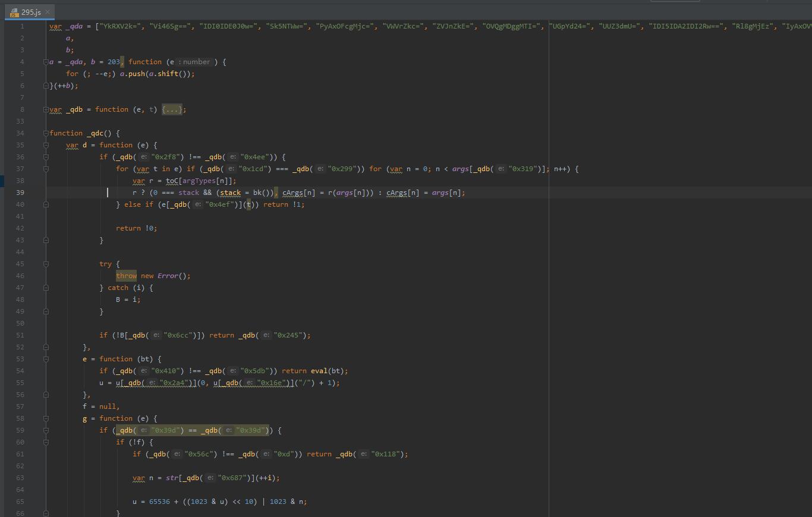Collapse function _qdc on line 34
812x517 pixels.
pyautogui.click(x=46, y=133)
